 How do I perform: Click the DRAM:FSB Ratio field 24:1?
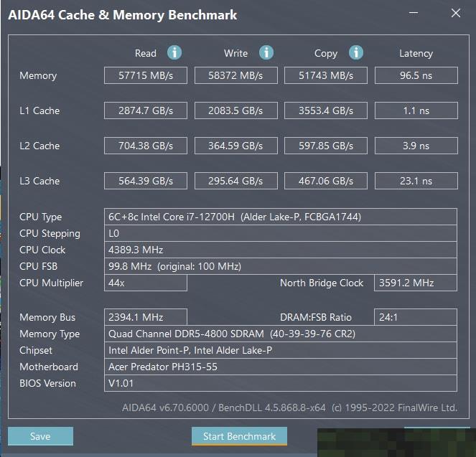[x=416, y=317]
